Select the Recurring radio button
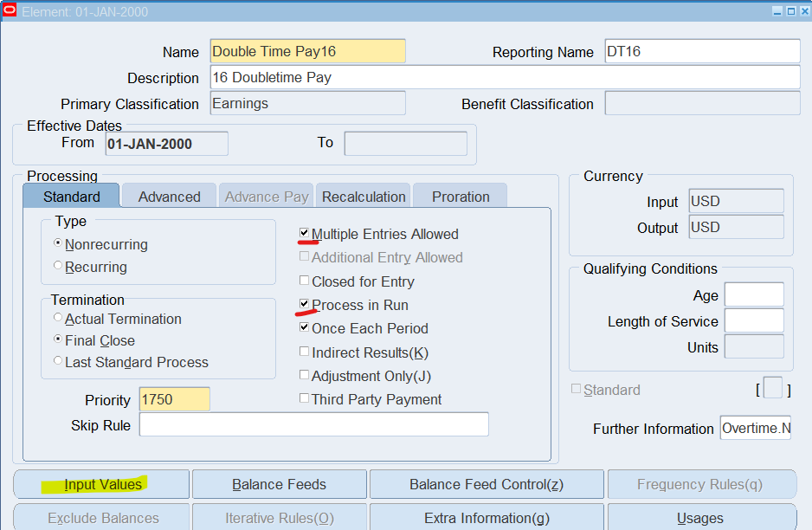This screenshot has height=530, width=812. point(58,267)
